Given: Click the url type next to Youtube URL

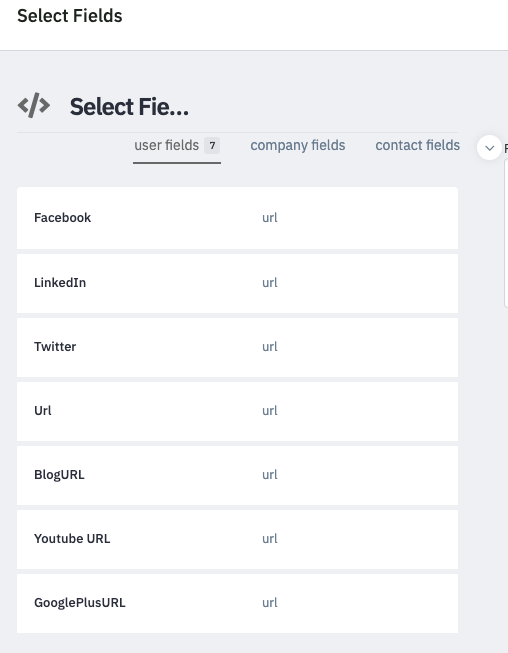Looking at the screenshot, I should click(x=270, y=539).
